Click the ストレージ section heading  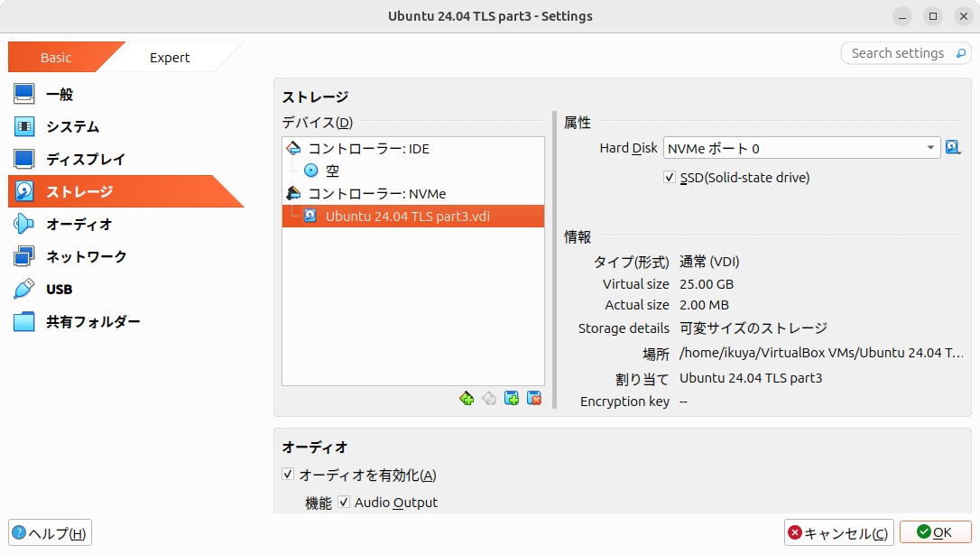coord(315,97)
